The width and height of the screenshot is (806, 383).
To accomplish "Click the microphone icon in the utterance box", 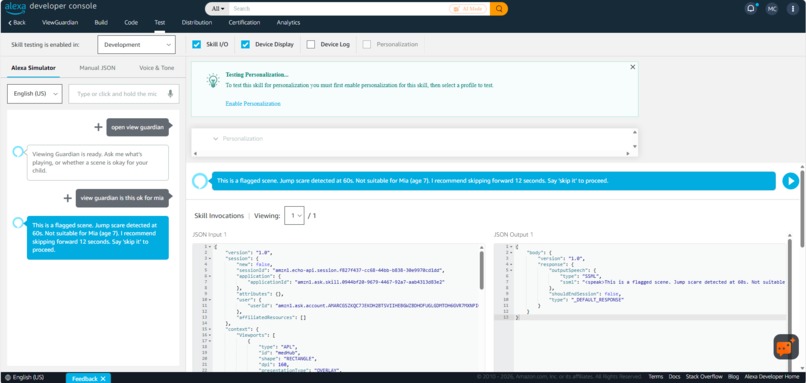I will [170, 94].
